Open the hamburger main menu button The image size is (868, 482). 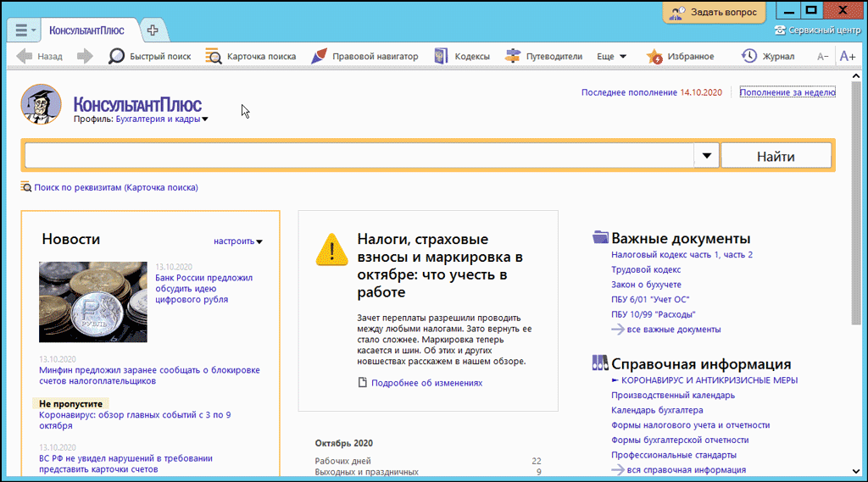(x=21, y=30)
